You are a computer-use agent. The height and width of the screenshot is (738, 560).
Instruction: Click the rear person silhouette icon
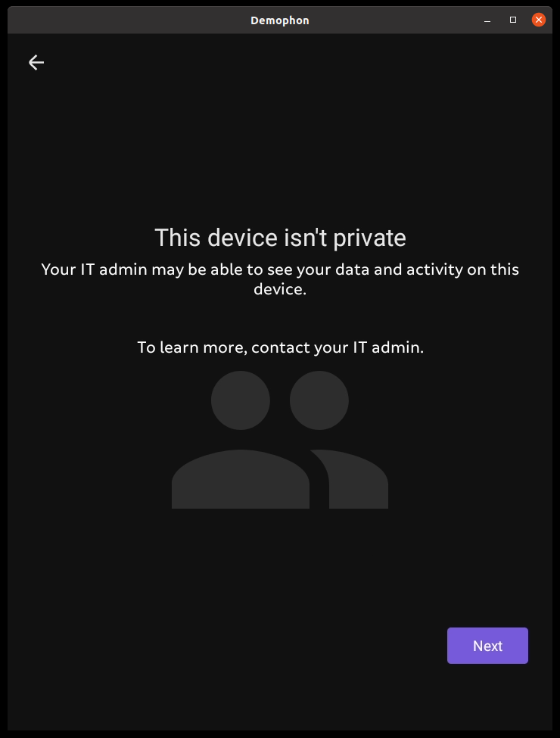[x=339, y=440]
